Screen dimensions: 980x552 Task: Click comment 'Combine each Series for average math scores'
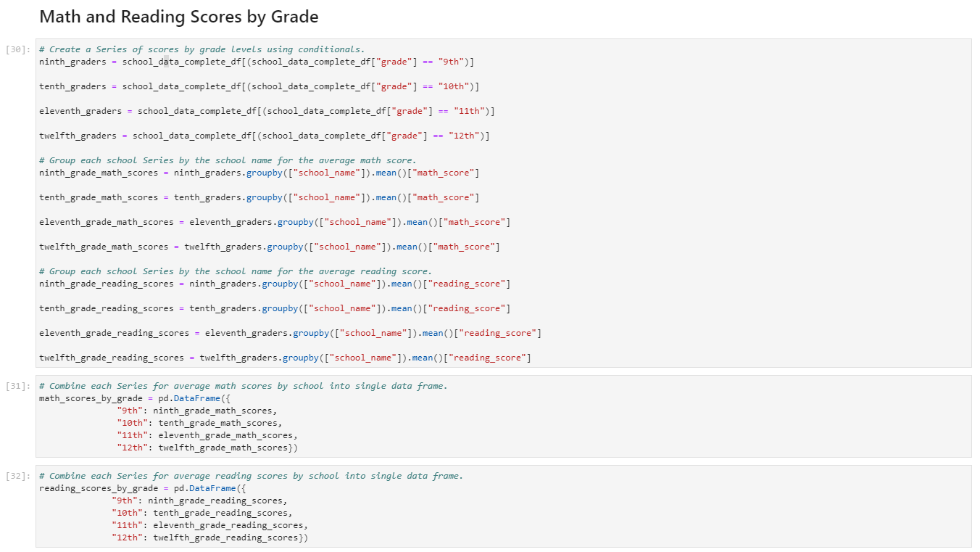point(244,386)
